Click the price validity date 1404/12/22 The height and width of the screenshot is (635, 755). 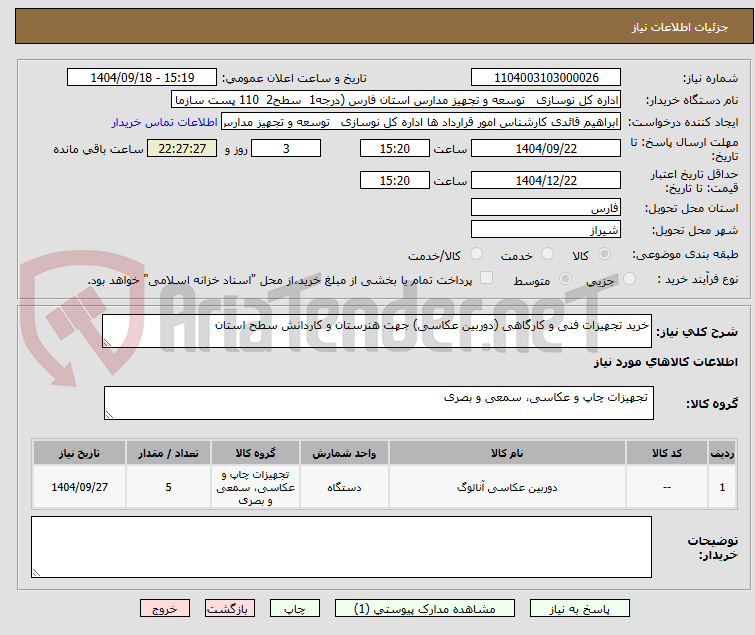click(x=546, y=181)
